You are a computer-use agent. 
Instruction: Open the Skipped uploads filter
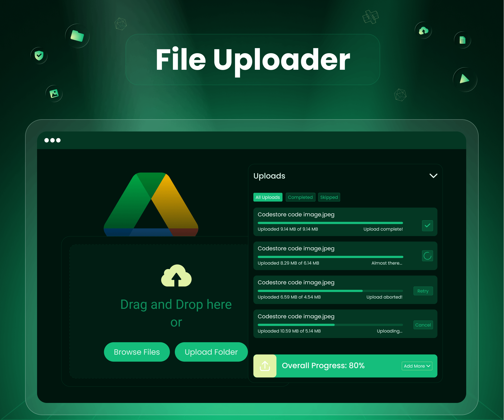[329, 197]
